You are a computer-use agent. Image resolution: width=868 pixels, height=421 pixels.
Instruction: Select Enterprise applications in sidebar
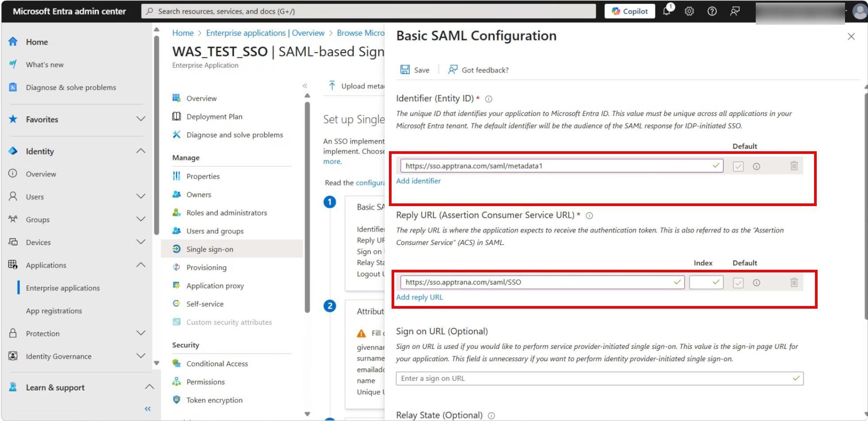point(63,288)
